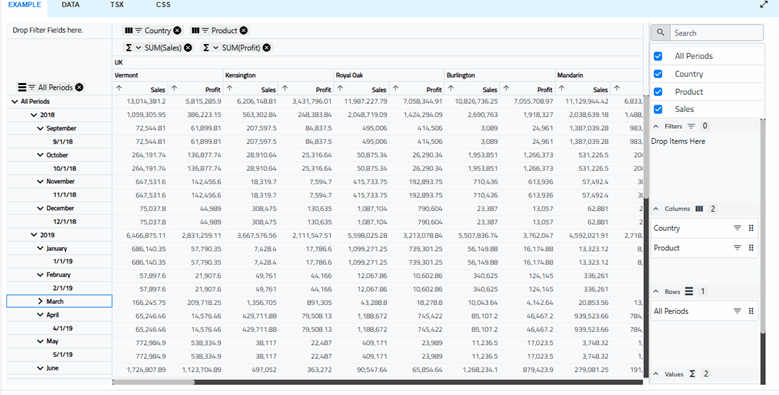Screen dimensions: 779x395
Task: Collapse the 2018 row group
Action: [x=34, y=115]
